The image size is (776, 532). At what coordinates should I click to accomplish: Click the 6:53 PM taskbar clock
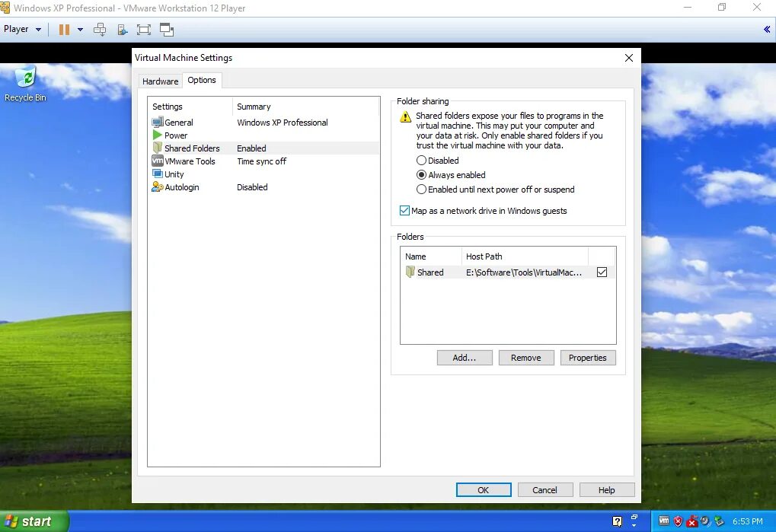(x=748, y=521)
